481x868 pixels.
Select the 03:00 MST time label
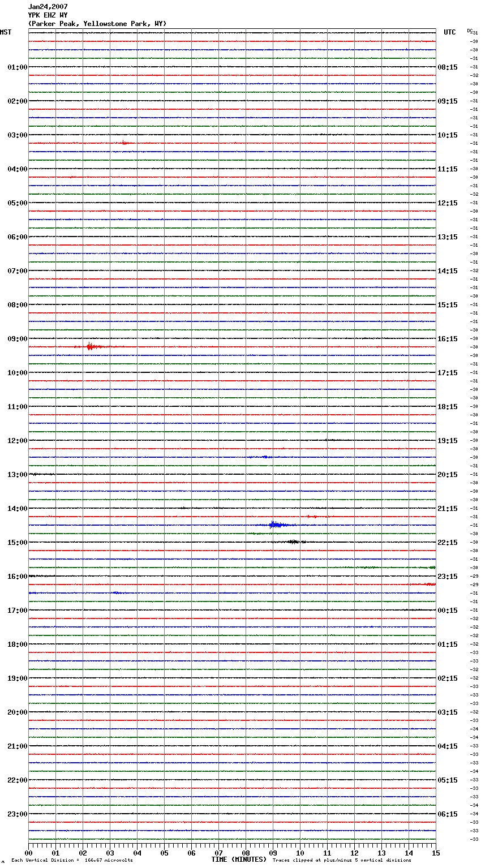point(18,135)
